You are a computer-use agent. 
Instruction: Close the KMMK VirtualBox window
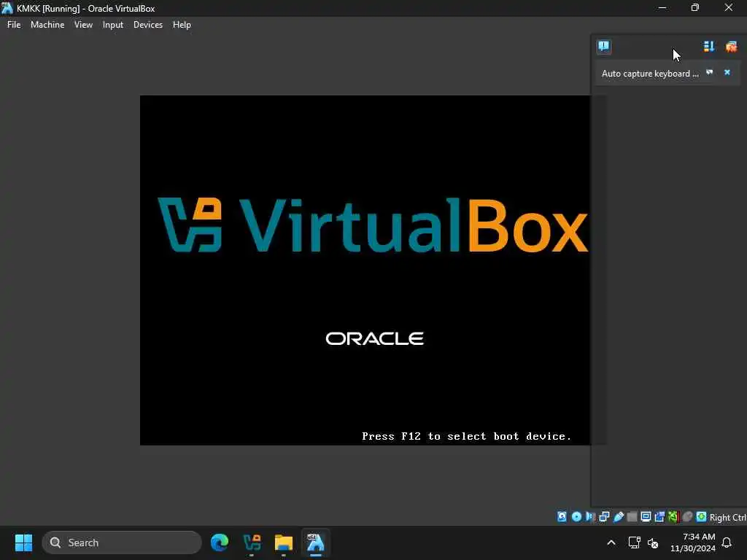pyautogui.click(x=729, y=7)
